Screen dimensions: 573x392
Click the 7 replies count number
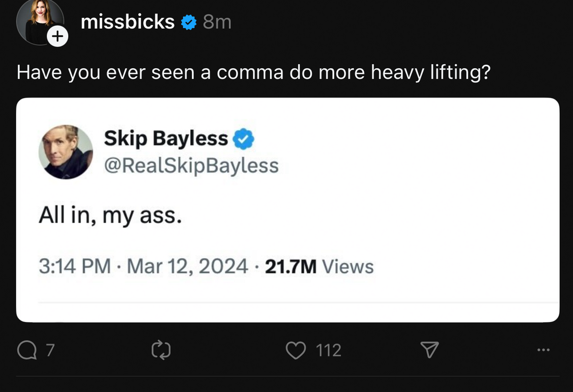click(x=49, y=350)
